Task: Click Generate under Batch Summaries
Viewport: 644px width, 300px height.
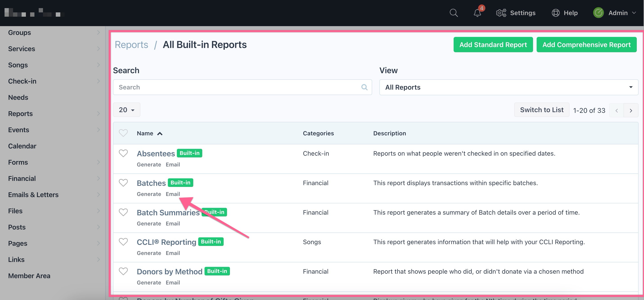Action: tap(149, 223)
